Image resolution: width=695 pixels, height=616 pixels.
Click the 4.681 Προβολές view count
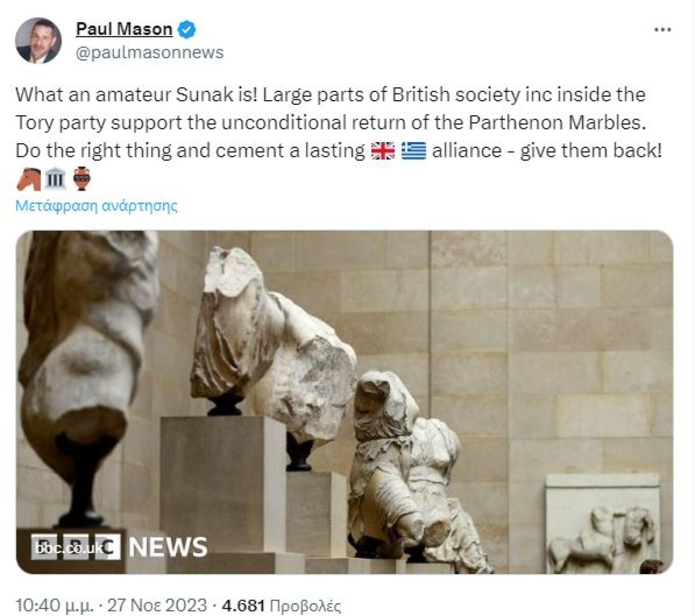point(282,606)
